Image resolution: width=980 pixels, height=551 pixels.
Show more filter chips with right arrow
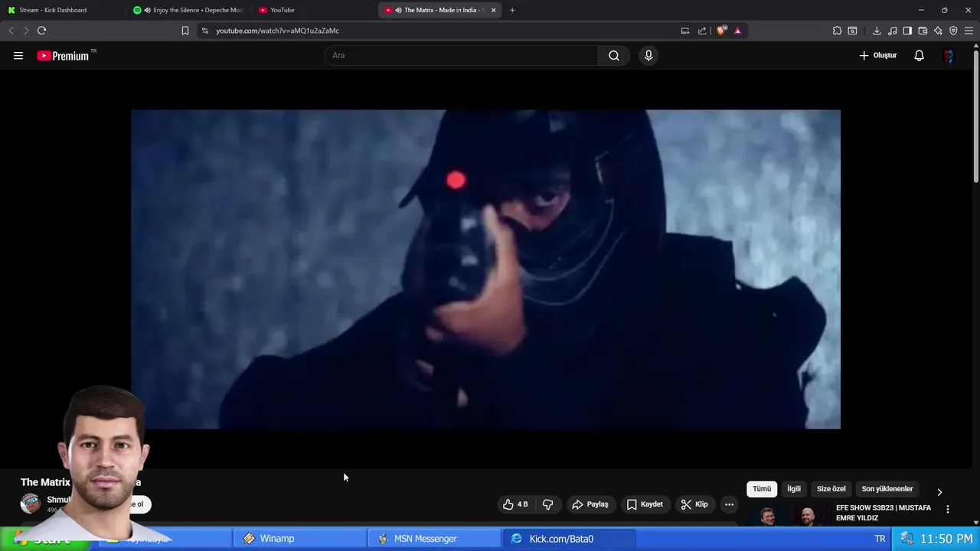[x=939, y=492]
